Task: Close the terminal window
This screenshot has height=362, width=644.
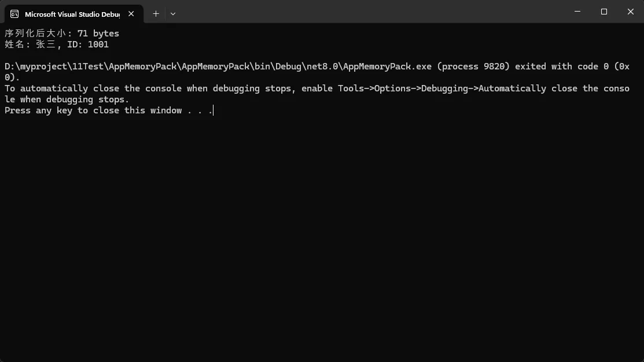Action: coord(630,12)
